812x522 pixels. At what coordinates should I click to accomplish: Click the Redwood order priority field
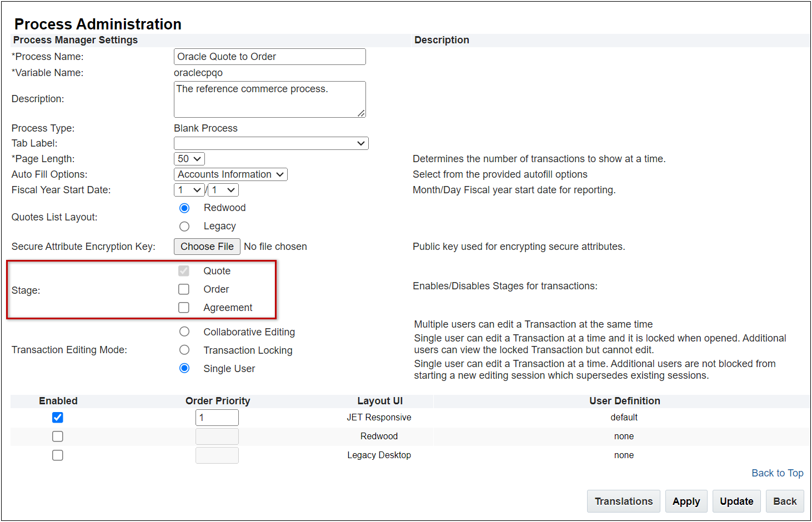click(x=217, y=436)
